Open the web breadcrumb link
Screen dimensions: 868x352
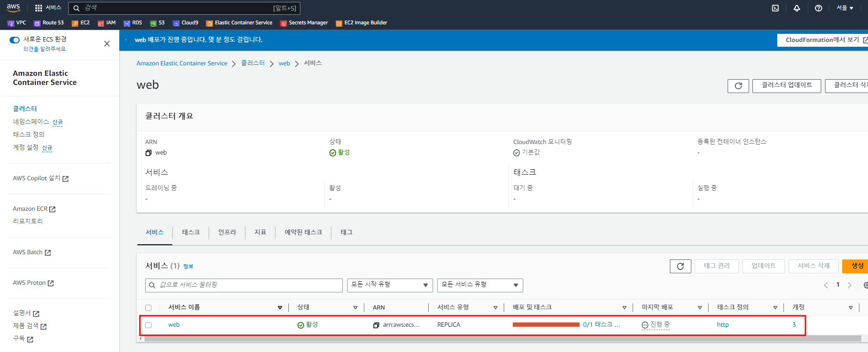point(285,63)
